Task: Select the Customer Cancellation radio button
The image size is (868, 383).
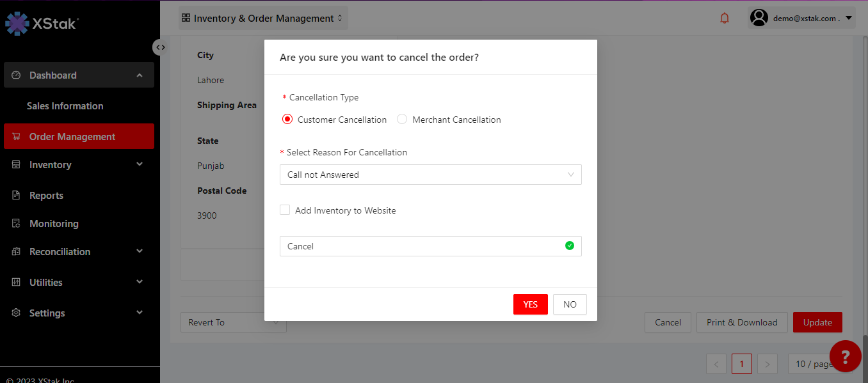Action: click(287, 120)
